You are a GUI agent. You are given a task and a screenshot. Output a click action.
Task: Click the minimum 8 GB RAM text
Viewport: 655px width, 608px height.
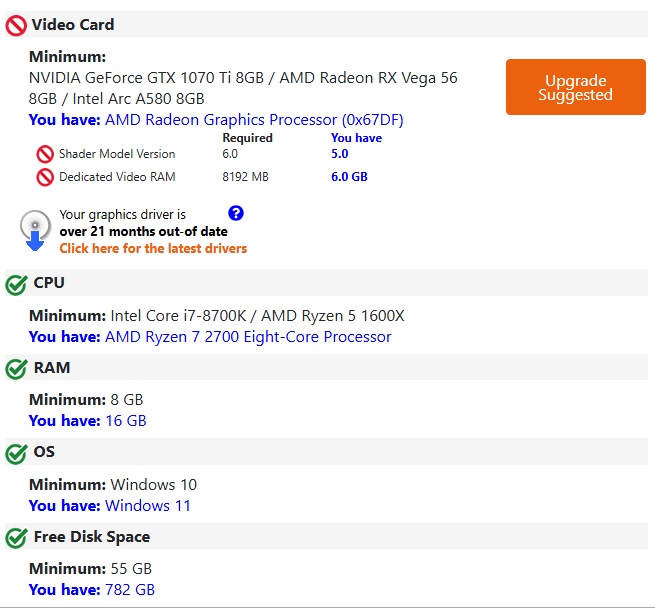pyautogui.click(x=127, y=400)
